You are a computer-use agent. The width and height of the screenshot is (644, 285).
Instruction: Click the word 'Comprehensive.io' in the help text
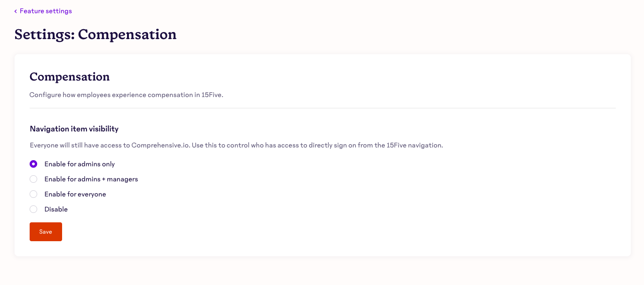pyautogui.click(x=160, y=145)
